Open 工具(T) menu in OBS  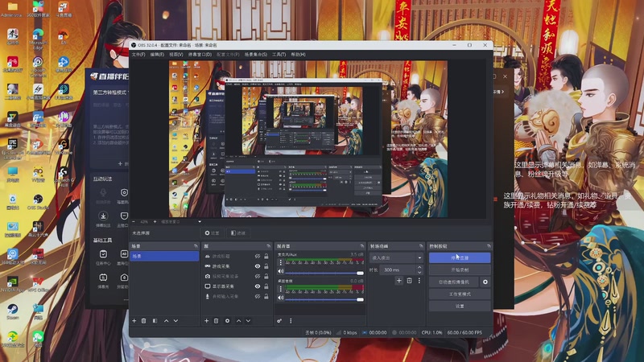point(279,55)
